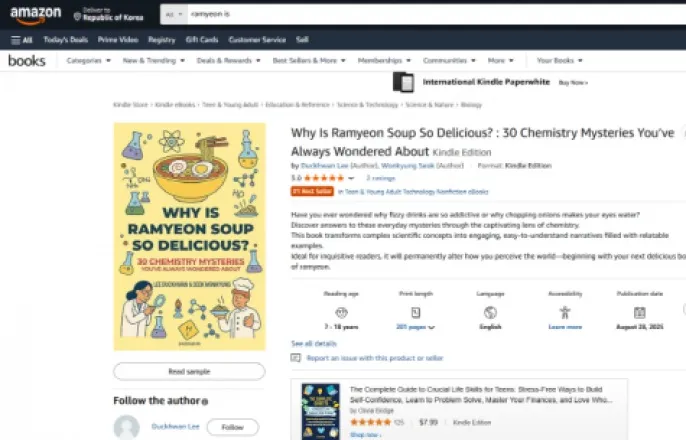Click the delivery location pin icon

[77, 17]
